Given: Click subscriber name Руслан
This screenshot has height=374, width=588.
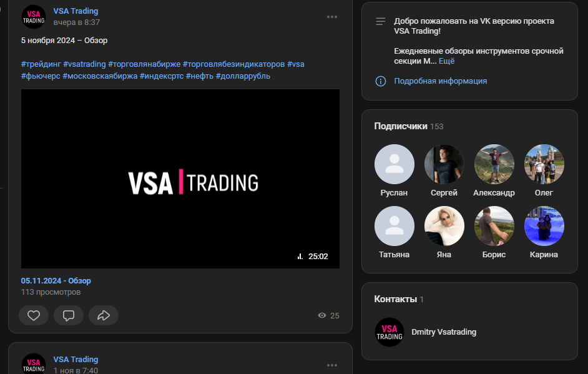Looking at the screenshot, I should pyautogui.click(x=394, y=193).
